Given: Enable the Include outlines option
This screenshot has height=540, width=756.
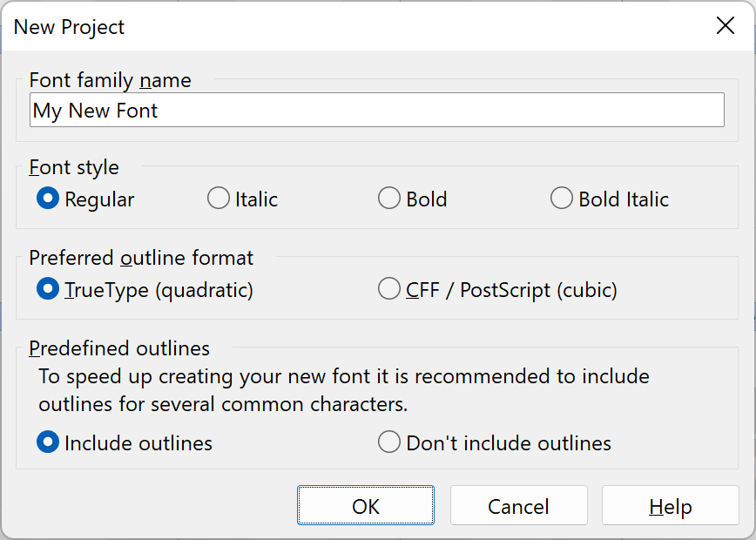Looking at the screenshot, I should click(x=47, y=443).
